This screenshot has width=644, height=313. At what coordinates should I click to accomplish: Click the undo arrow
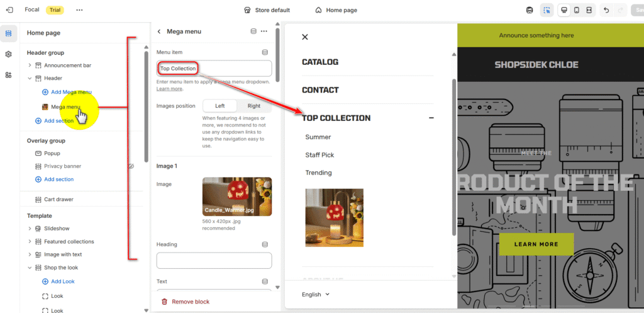coord(607,10)
